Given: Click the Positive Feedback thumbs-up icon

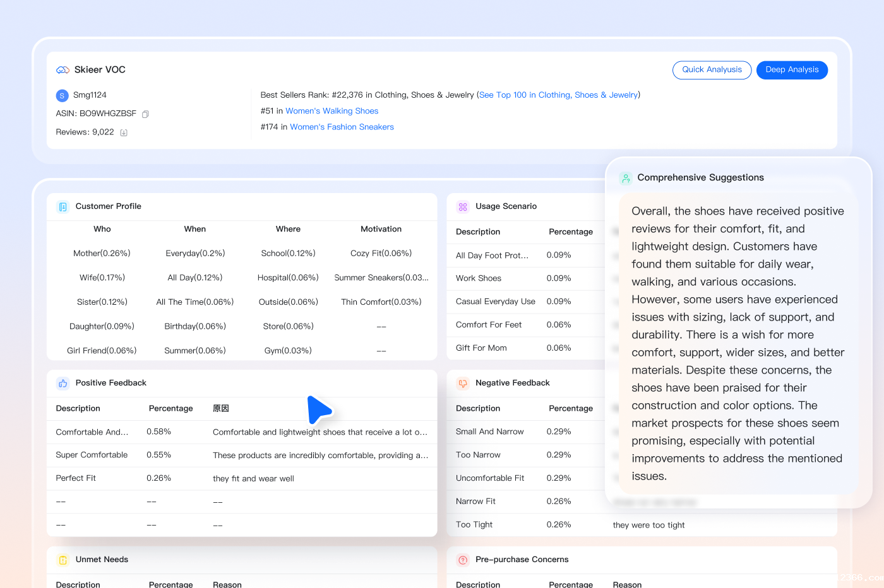Looking at the screenshot, I should 63,384.
